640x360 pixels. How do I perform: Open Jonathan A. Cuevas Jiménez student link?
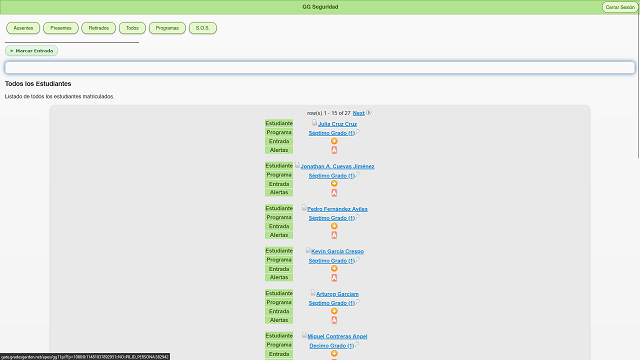[x=338, y=167]
